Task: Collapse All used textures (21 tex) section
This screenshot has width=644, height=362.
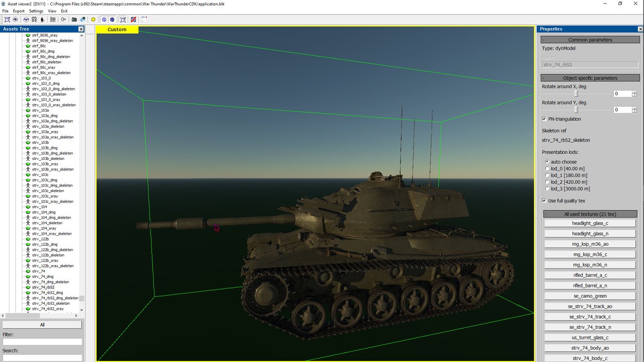Action: [x=590, y=214]
